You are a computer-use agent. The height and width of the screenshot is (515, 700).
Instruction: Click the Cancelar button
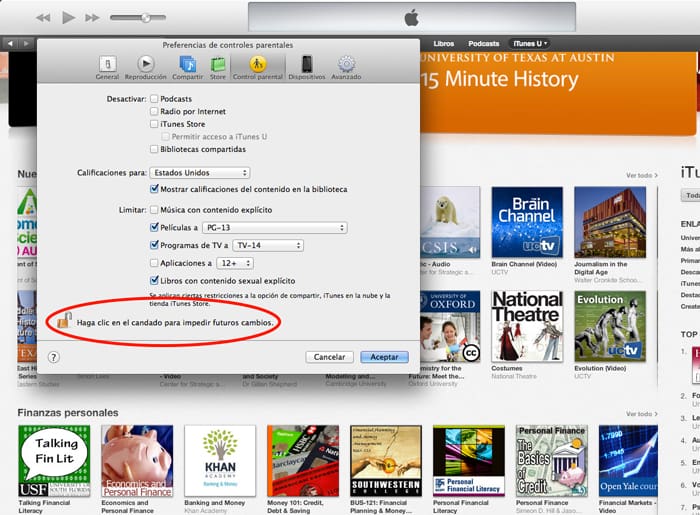[329, 357]
